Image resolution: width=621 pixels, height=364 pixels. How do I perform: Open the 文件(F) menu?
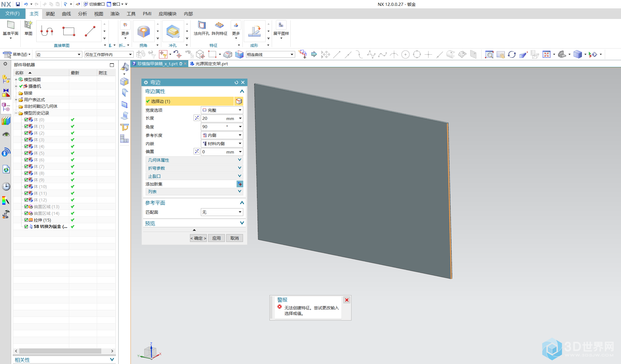pyautogui.click(x=13, y=14)
